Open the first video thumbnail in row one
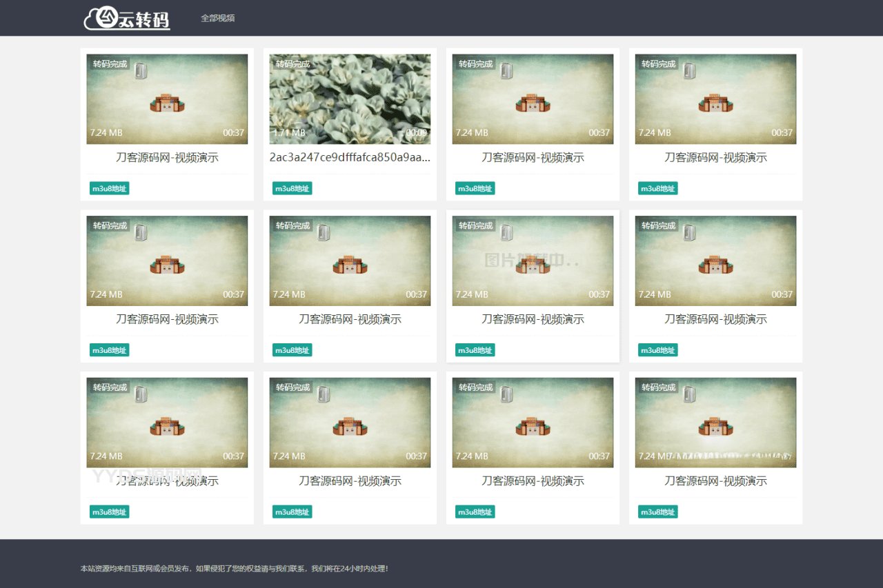Viewport: 883px width, 588px height. (167, 99)
